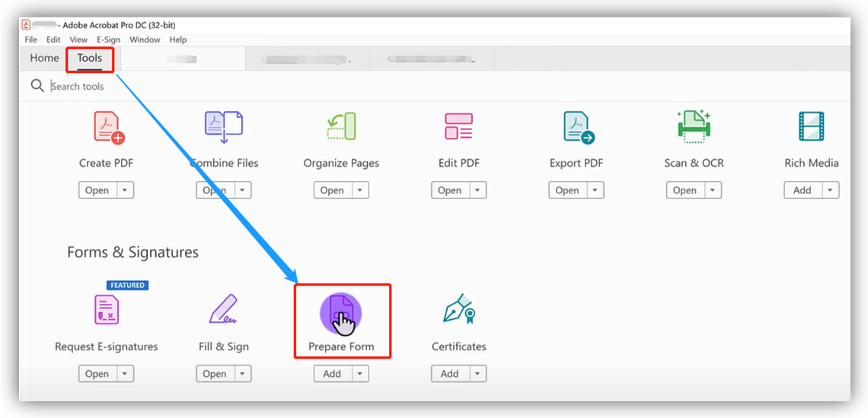Select the Fill & Sign pen icon
Image resolution: width=868 pixels, height=418 pixels.
[x=224, y=309]
